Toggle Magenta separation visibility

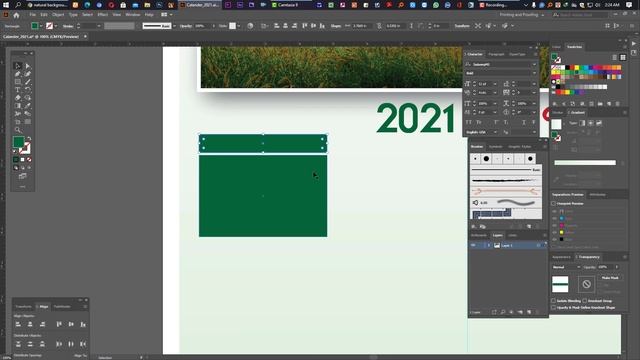554,226
